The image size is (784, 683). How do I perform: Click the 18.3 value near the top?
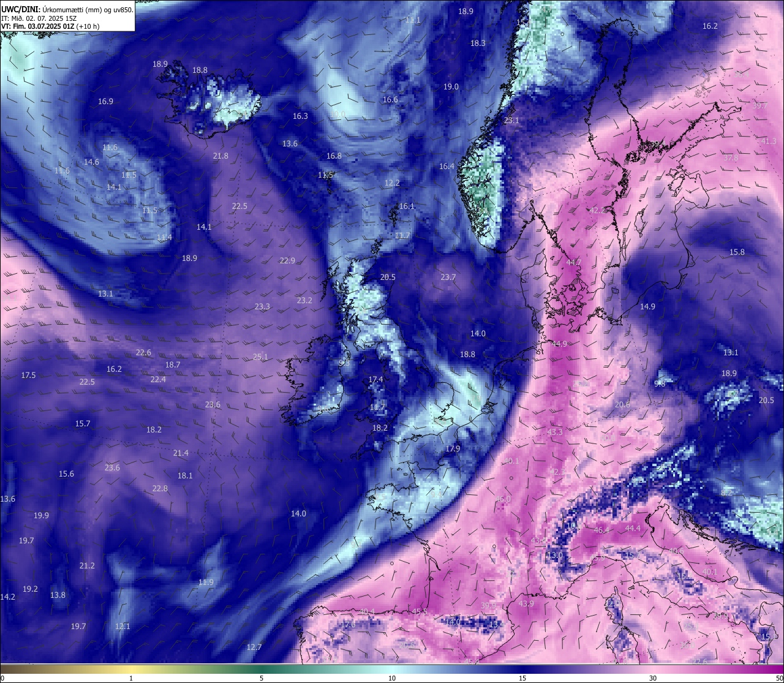pos(478,43)
